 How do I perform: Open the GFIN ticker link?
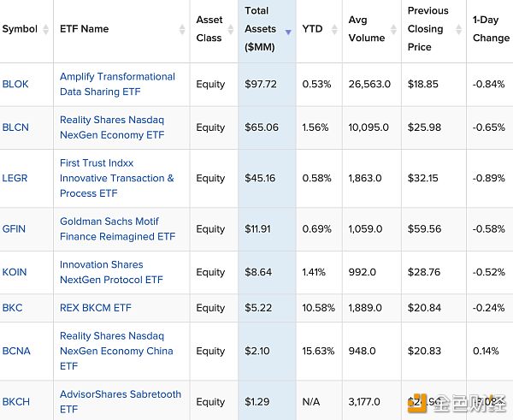(x=15, y=229)
